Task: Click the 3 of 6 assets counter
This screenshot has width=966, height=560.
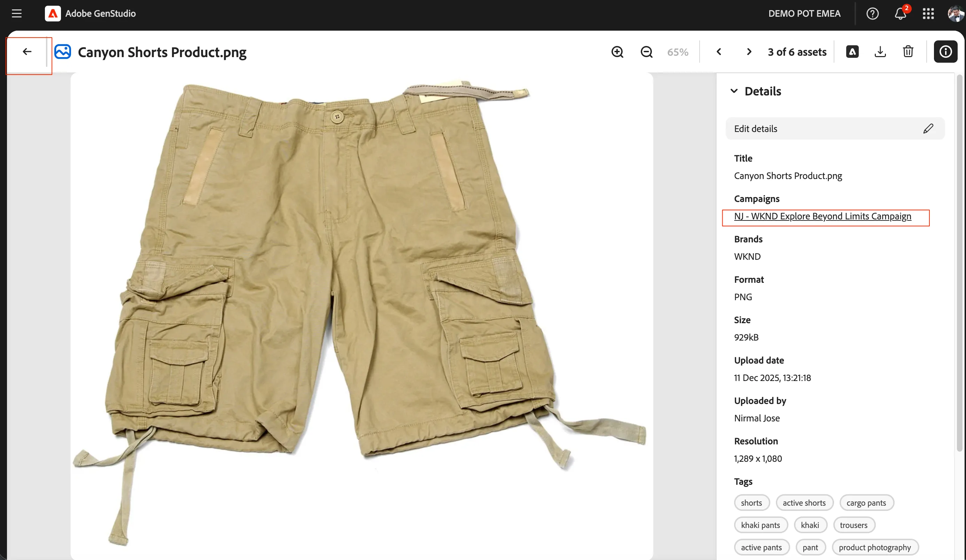Action: (x=797, y=52)
